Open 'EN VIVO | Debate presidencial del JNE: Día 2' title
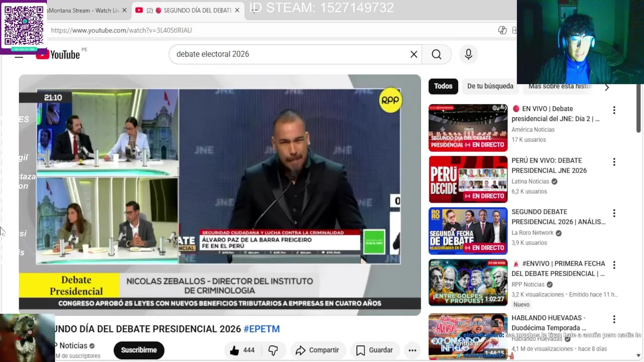 point(556,114)
